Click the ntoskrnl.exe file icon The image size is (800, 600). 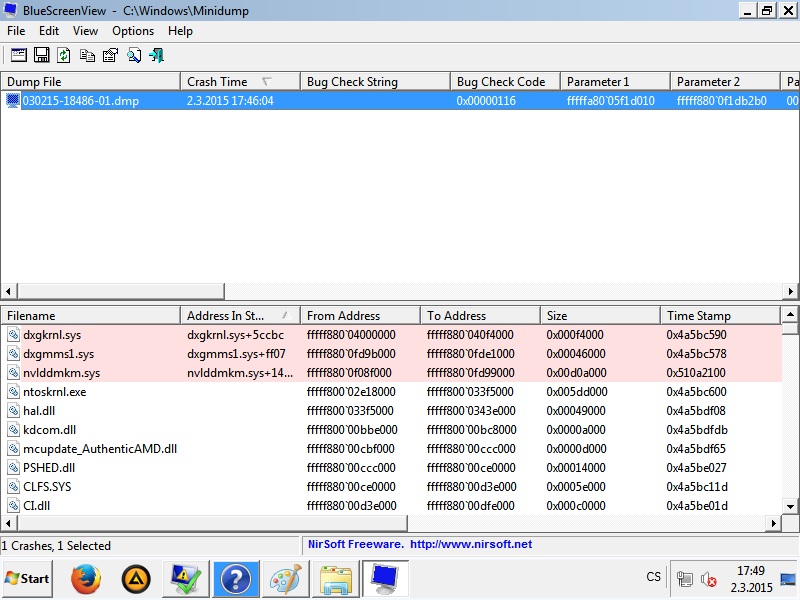click(x=14, y=392)
